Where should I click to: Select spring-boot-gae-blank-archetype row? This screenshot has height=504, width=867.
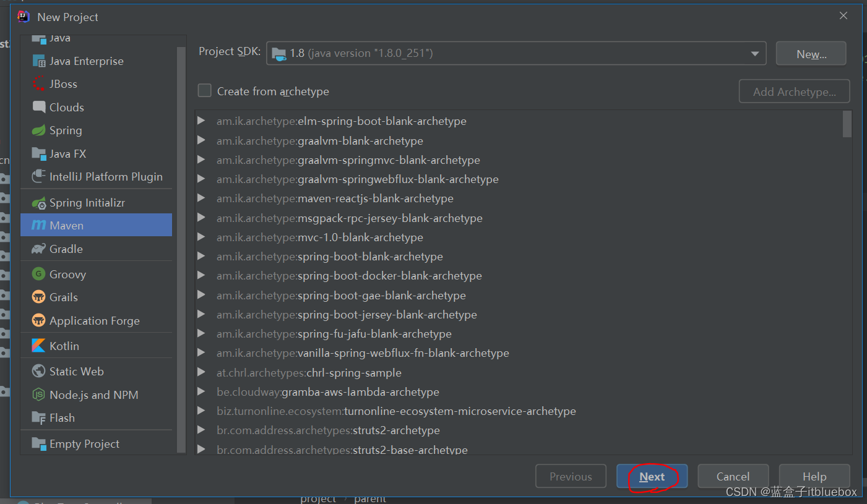point(524,295)
